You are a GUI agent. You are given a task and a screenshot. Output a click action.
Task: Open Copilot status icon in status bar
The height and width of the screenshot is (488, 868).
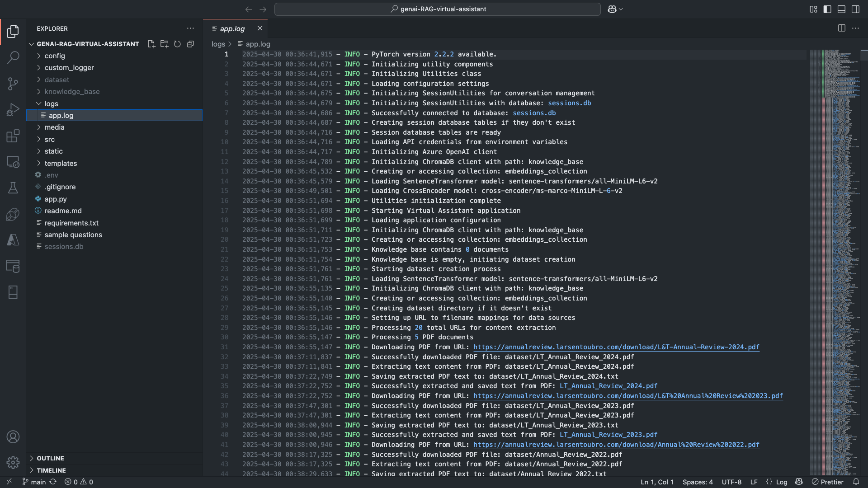coord(799,482)
